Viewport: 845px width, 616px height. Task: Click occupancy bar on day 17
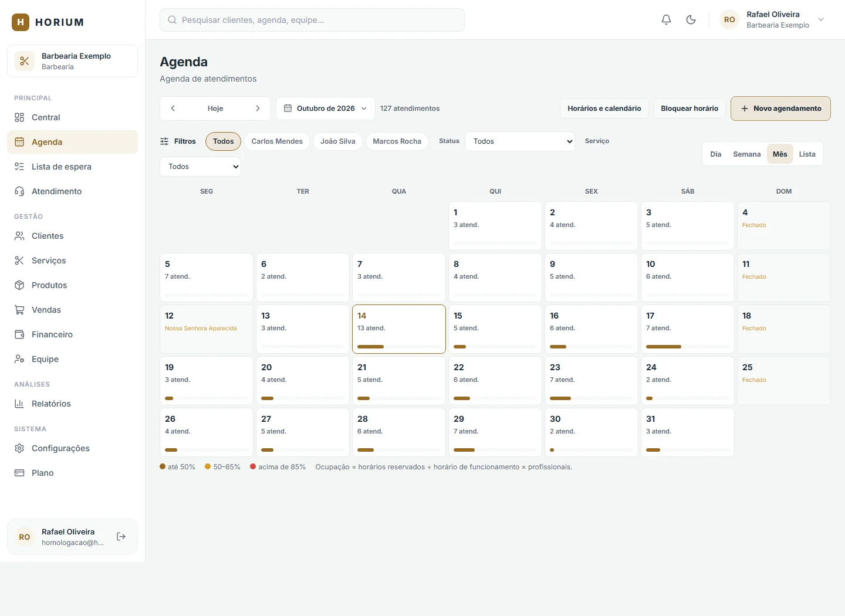coord(664,347)
